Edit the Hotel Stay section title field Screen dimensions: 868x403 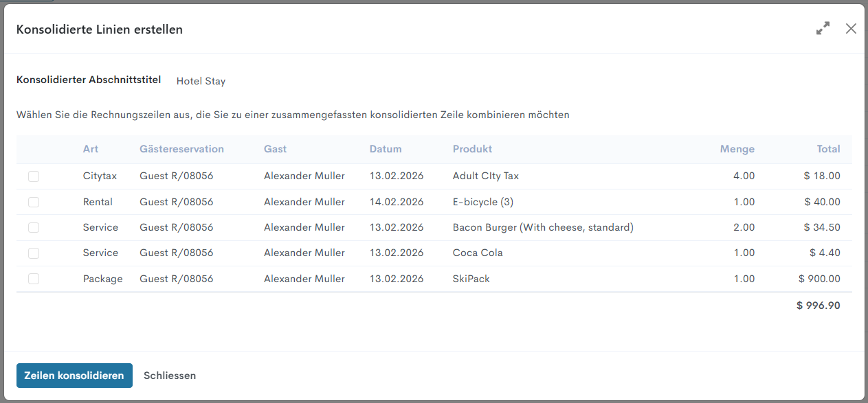[x=201, y=81]
